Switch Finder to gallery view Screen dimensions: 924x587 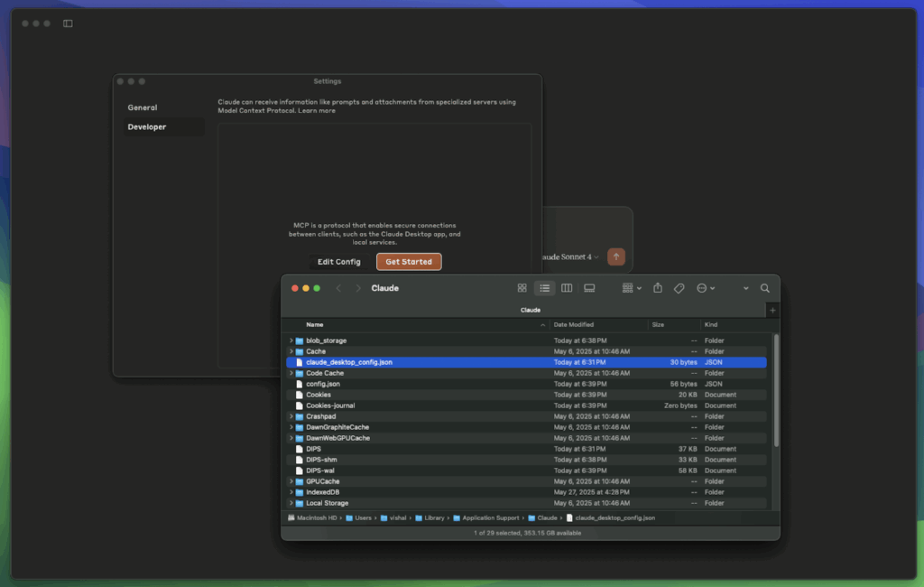point(589,288)
